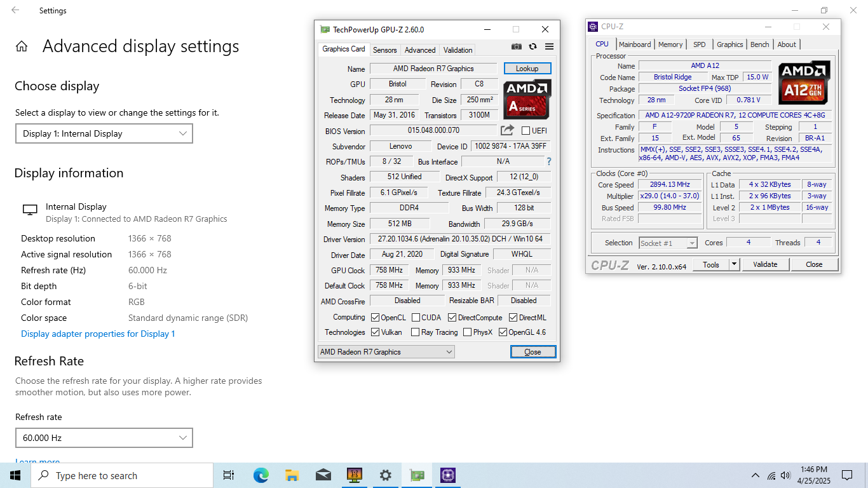Open the 60.000 Hz refresh rate dropdown

click(104, 438)
